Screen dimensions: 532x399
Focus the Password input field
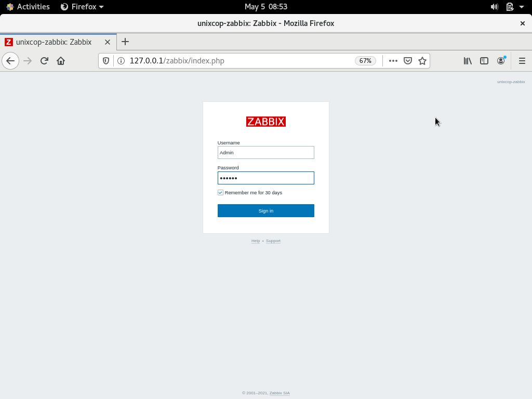click(x=265, y=178)
